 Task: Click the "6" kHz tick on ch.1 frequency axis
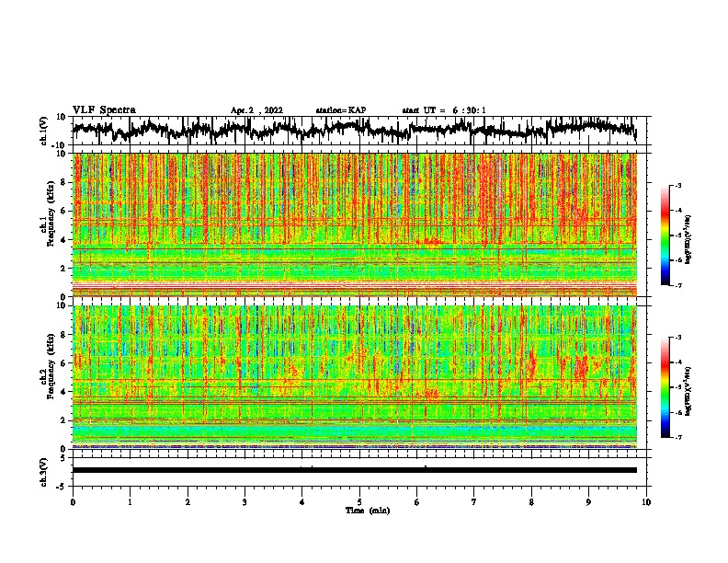(x=63, y=212)
